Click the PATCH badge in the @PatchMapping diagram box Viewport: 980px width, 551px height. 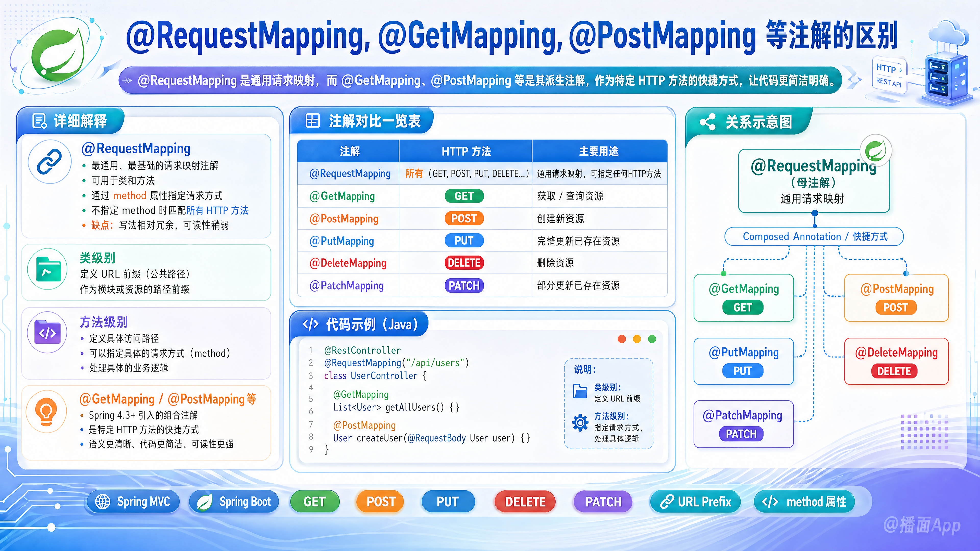click(x=741, y=434)
